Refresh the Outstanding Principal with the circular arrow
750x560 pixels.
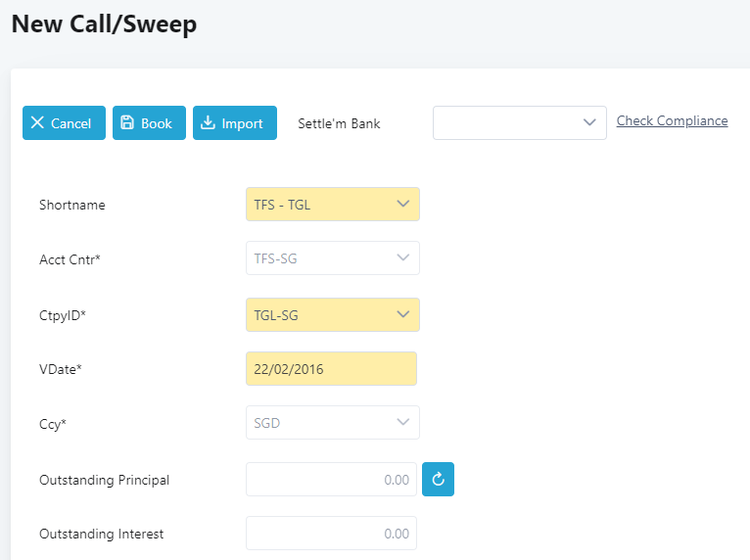[x=438, y=479]
